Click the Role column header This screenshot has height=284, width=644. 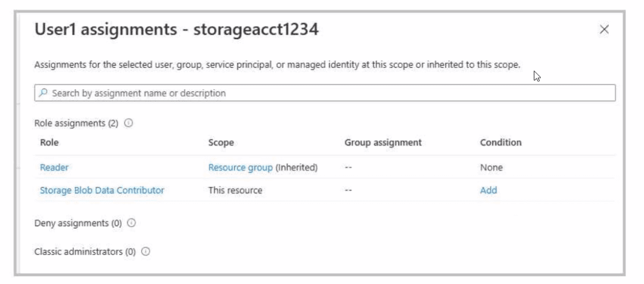point(50,142)
